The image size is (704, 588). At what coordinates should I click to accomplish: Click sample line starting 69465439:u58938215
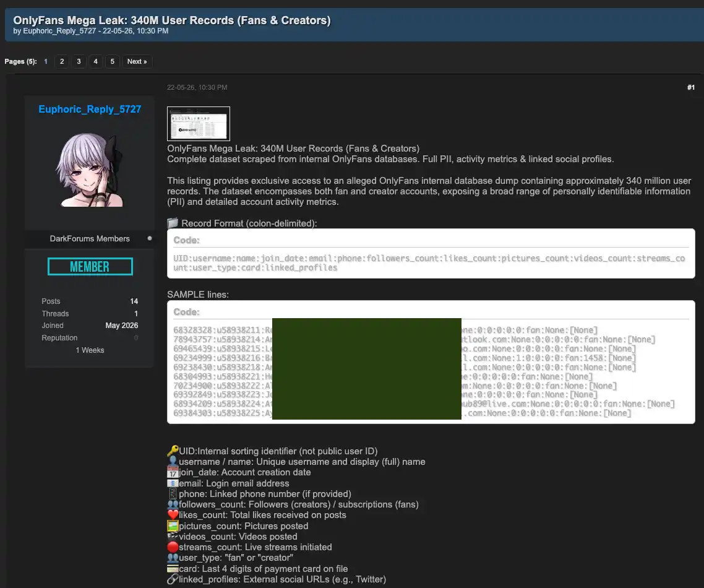[405, 348]
